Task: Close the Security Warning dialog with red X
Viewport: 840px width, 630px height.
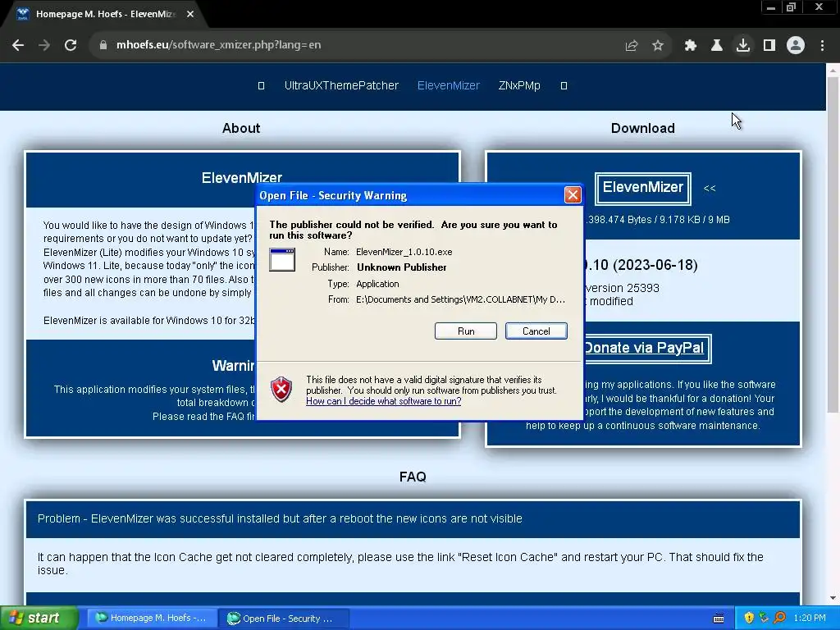Action: point(573,195)
